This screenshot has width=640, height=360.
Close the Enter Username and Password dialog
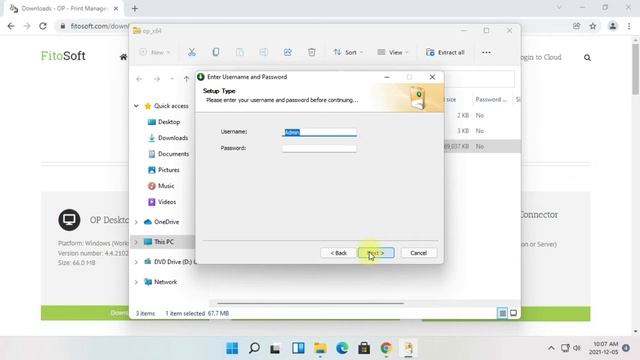[x=432, y=77]
